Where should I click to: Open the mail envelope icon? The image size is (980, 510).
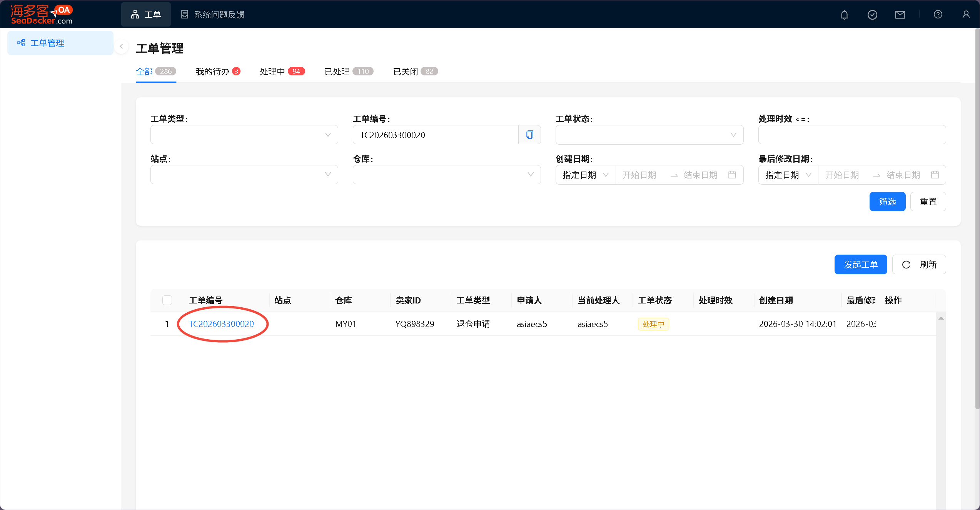[900, 15]
